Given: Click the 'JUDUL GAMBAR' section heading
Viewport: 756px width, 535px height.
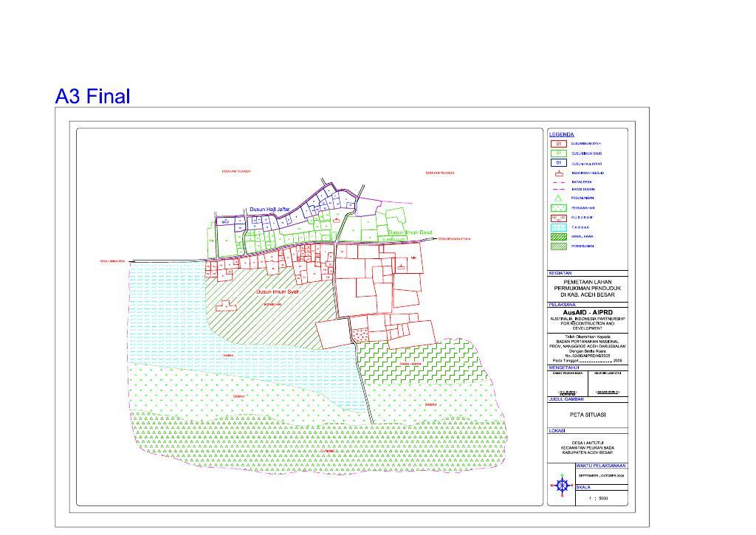Looking at the screenshot, I should click(566, 399).
